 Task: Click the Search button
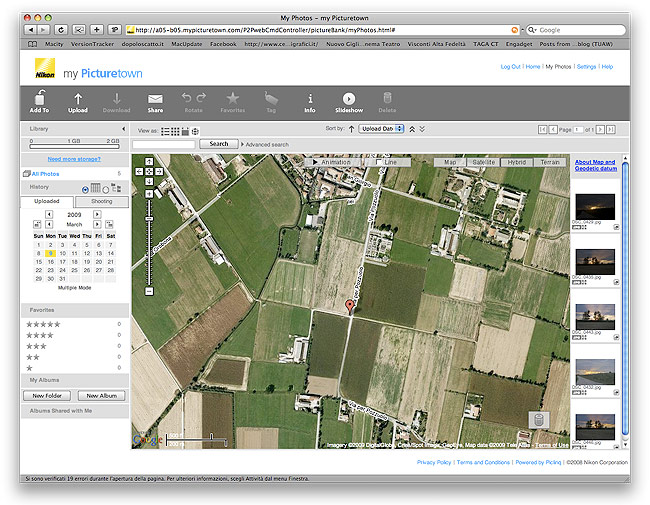tap(219, 144)
